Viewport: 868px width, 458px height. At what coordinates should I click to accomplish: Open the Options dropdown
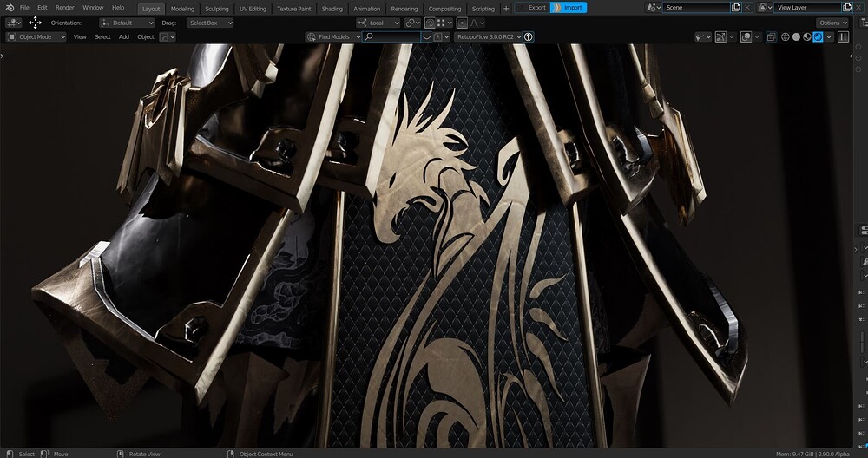832,23
